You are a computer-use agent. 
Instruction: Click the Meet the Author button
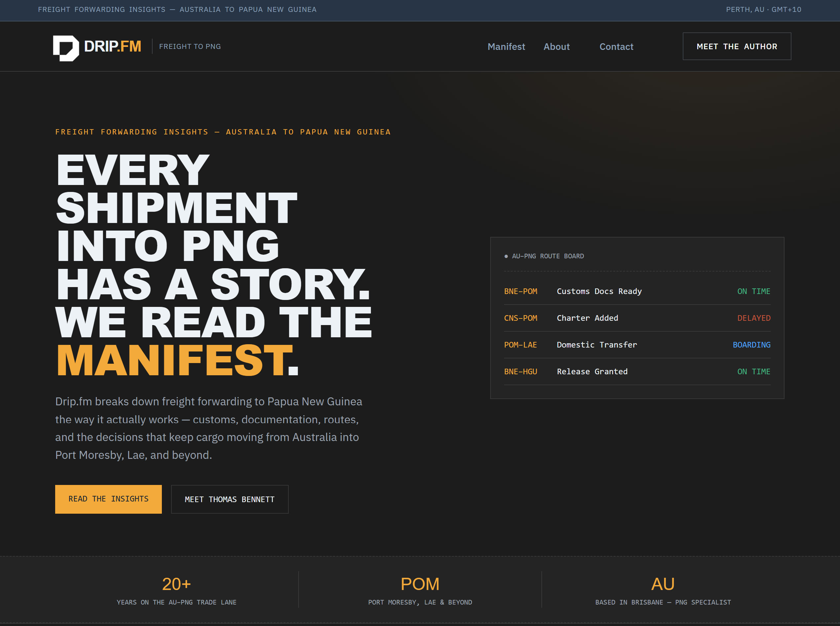pos(737,46)
